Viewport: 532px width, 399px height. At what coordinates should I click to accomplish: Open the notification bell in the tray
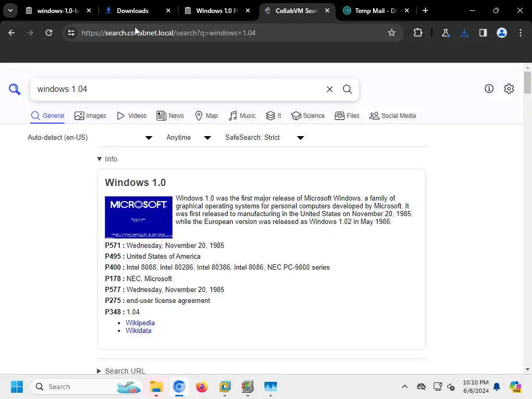[x=497, y=387]
